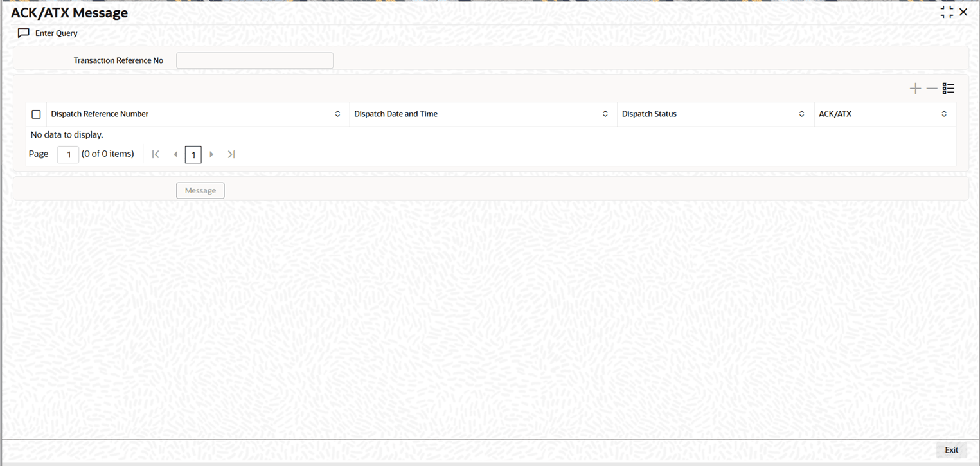Image resolution: width=980 pixels, height=466 pixels.
Task: Click the Exit button
Action: [x=952, y=450]
